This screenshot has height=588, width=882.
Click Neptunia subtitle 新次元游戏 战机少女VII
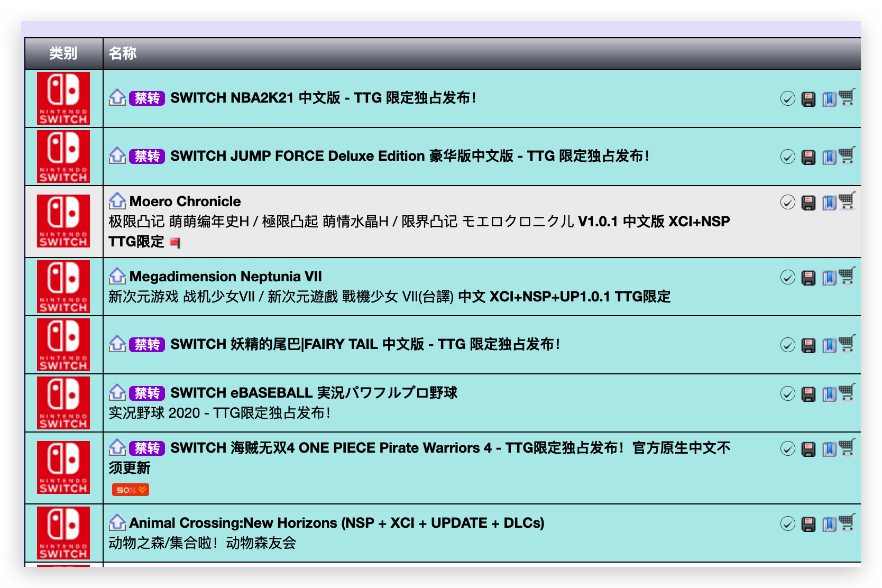click(x=182, y=297)
